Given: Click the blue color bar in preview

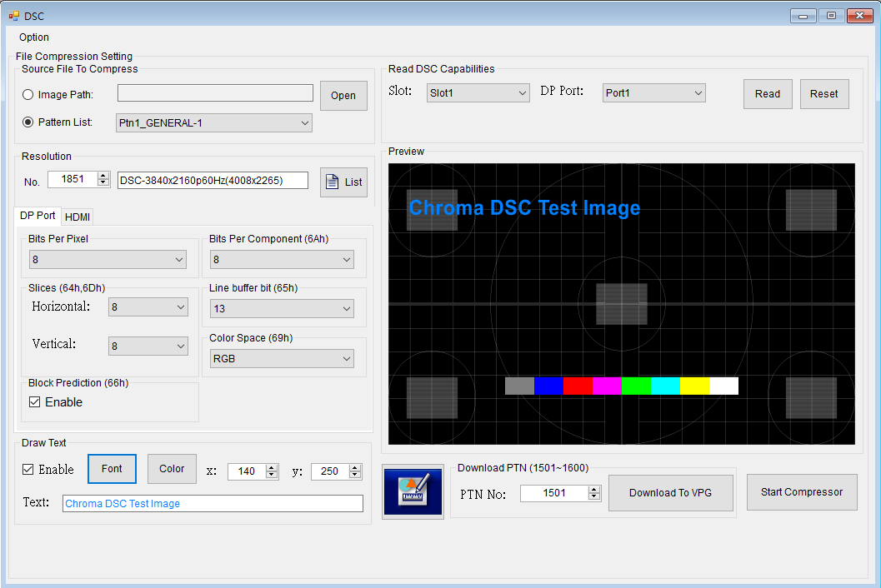Looking at the screenshot, I should click(x=549, y=386).
